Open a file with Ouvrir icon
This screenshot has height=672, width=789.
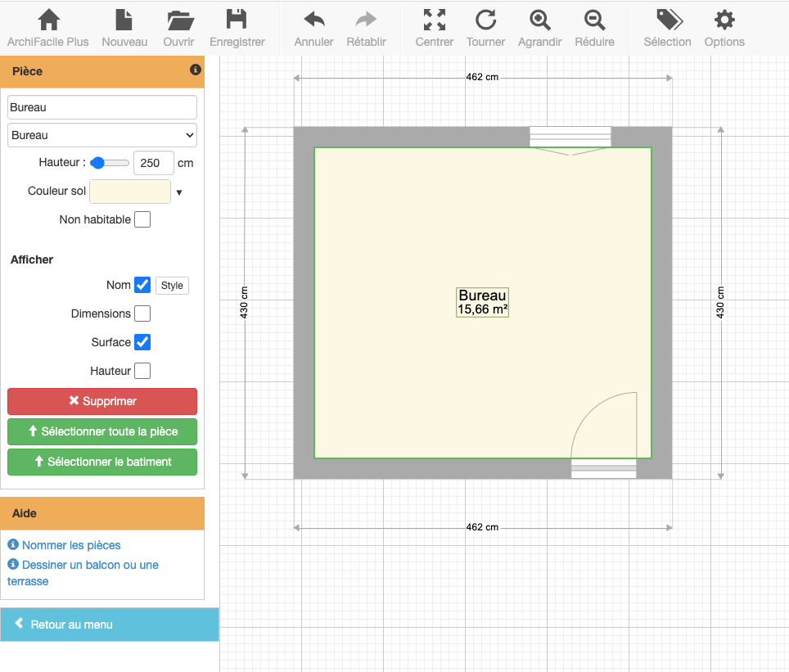(x=178, y=21)
